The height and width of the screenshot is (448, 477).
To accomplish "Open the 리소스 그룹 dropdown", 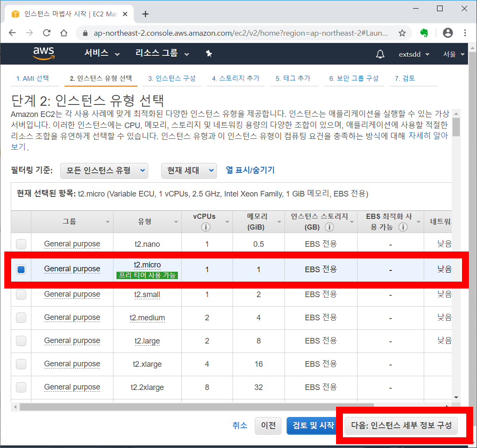I will 162,53.
